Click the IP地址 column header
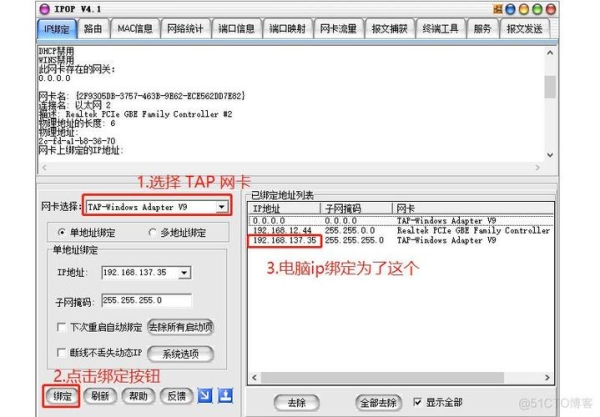 pos(285,208)
